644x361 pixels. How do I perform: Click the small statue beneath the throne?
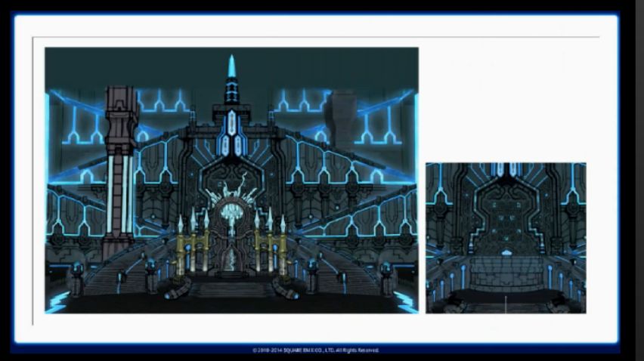point(231,261)
